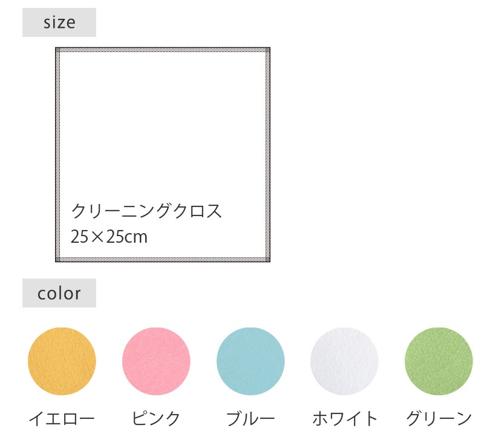
Task: Click the hatched bottom hem of cloth diagram
Action: click(x=163, y=259)
